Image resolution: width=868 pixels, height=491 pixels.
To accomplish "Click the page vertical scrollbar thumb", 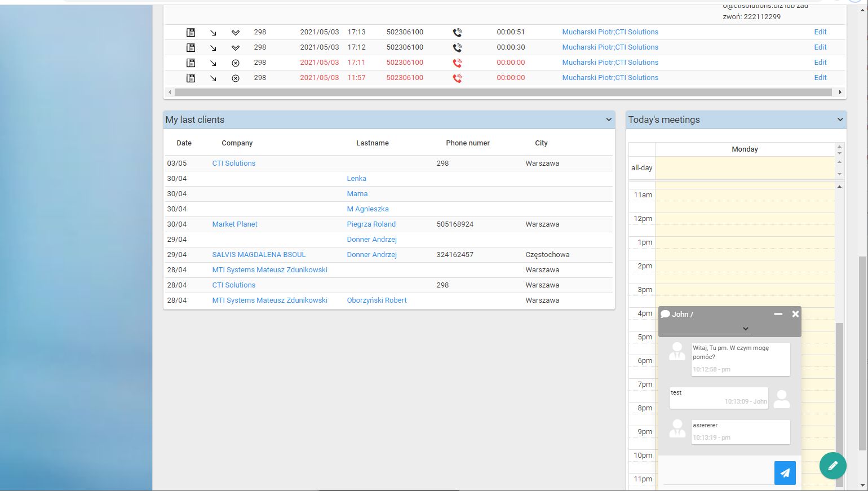I will click(862, 353).
